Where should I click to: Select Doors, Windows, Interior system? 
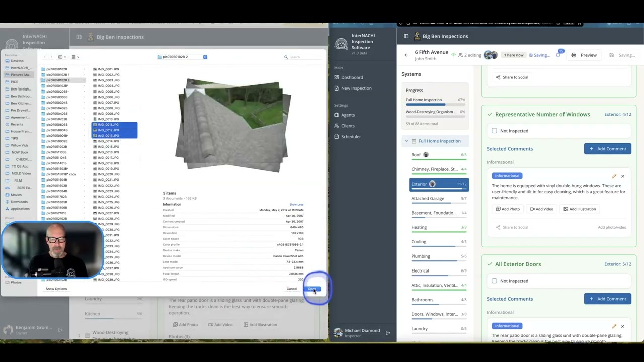coord(439,314)
